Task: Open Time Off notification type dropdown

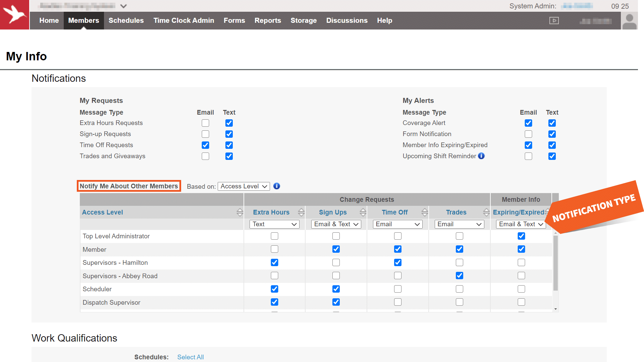Action: (398, 224)
